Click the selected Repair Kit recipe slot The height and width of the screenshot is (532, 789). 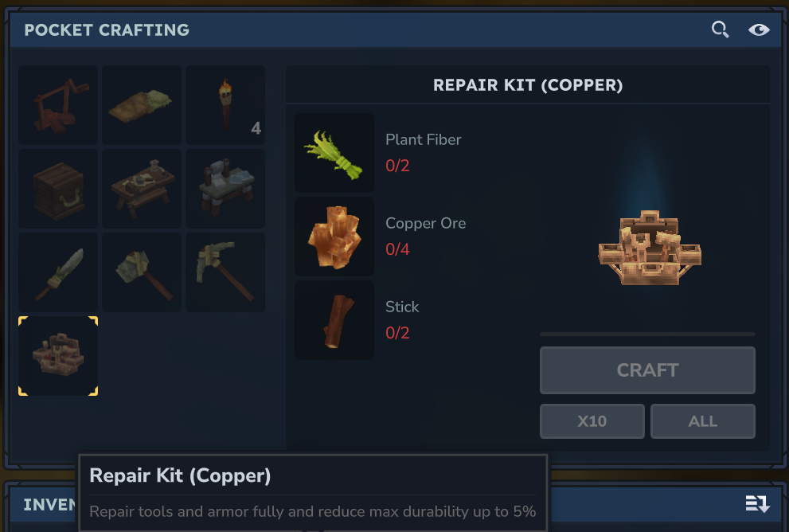(x=58, y=356)
